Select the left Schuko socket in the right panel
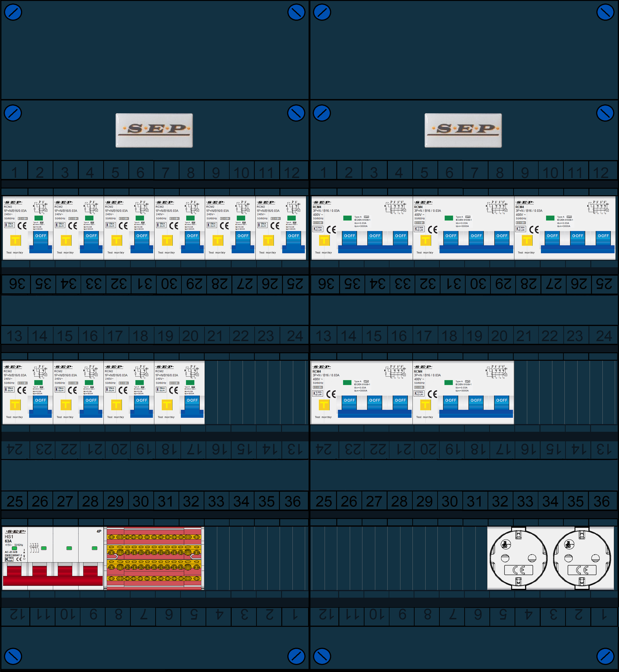619x672 pixels. 519,558
